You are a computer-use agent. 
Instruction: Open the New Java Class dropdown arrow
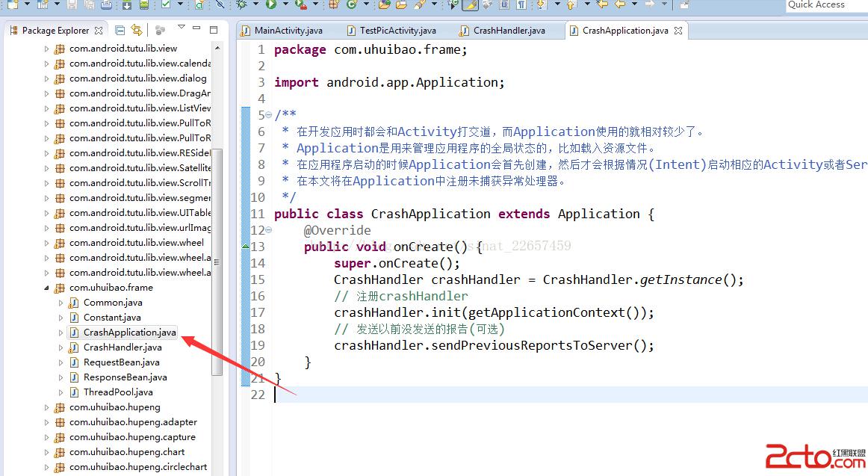366,4
